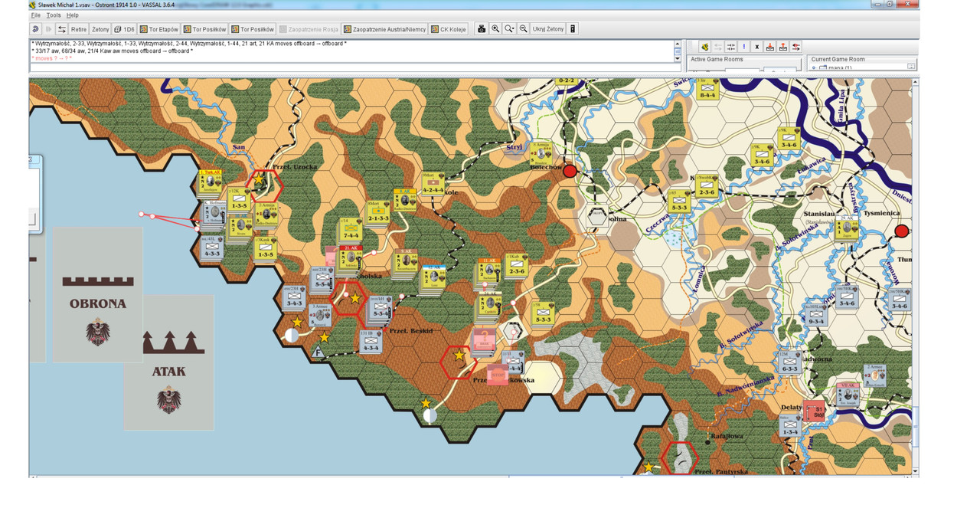Click chat log scroll down arrow

(678, 58)
